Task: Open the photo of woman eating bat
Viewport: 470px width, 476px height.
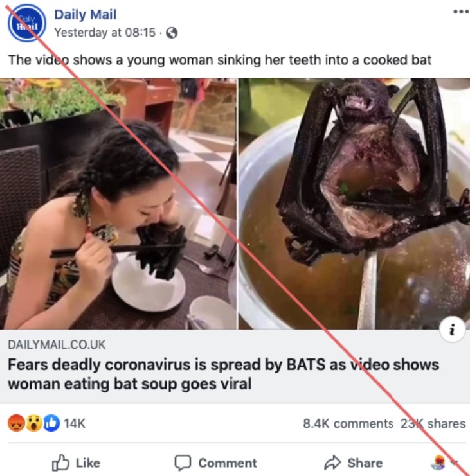Action: (x=118, y=204)
